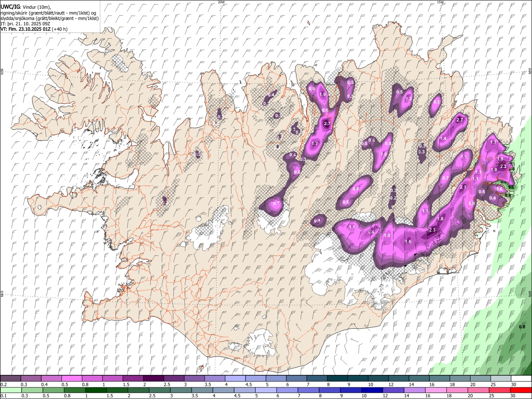Click the 30 label in the top legend row
This screenshot has height=399, width=532.
tap(514, 384)
